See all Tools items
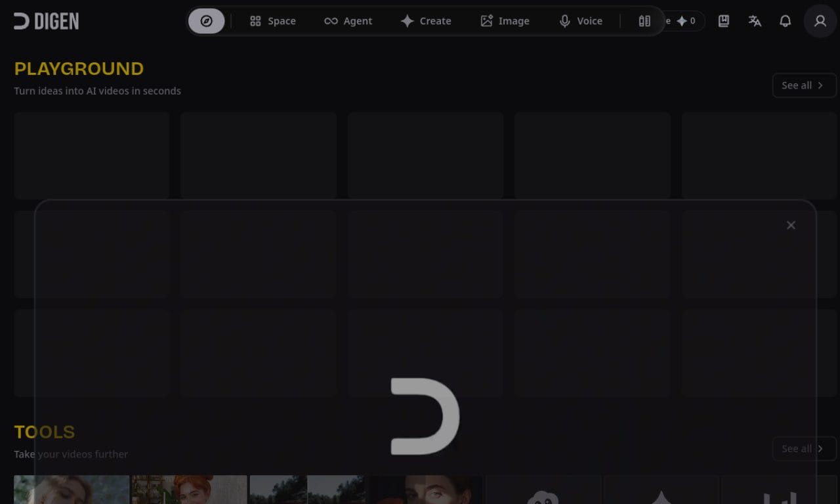 pyautogui.click(x=804, y=449)
